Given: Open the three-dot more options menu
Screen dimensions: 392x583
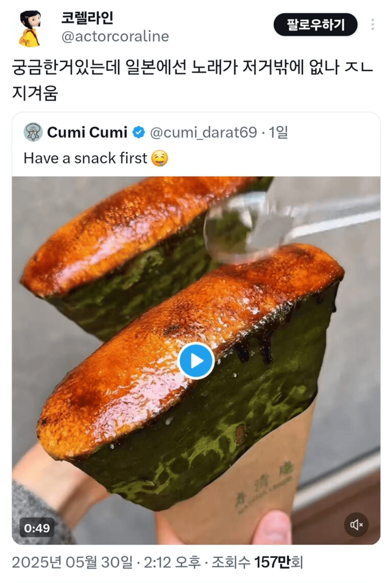Looking at the screenshot, I should tap(372, 25).
